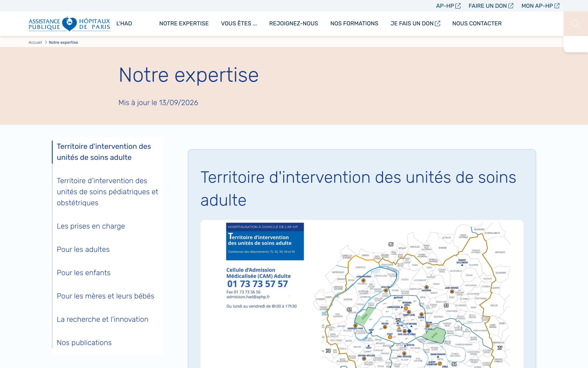Click the Territoire d'intervention adulte section heading
The width and height of the screenshot is (588, 368).
[x=358, y=189]
